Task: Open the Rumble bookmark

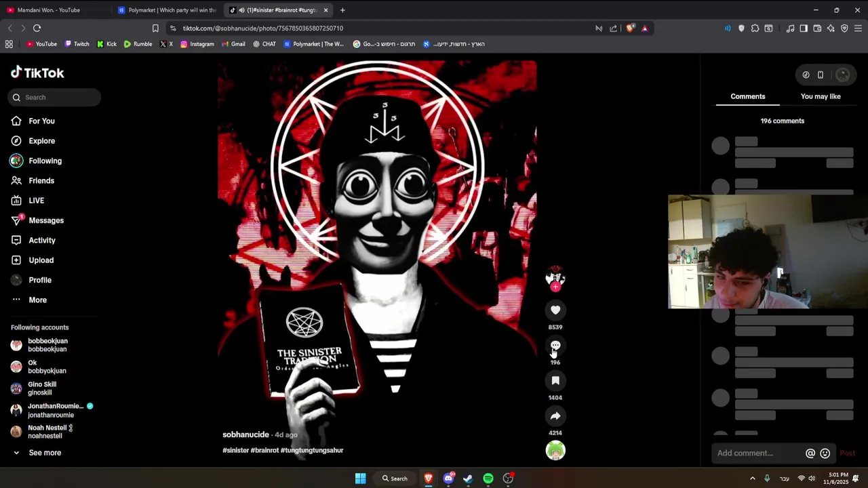Action: pos(138,44)
